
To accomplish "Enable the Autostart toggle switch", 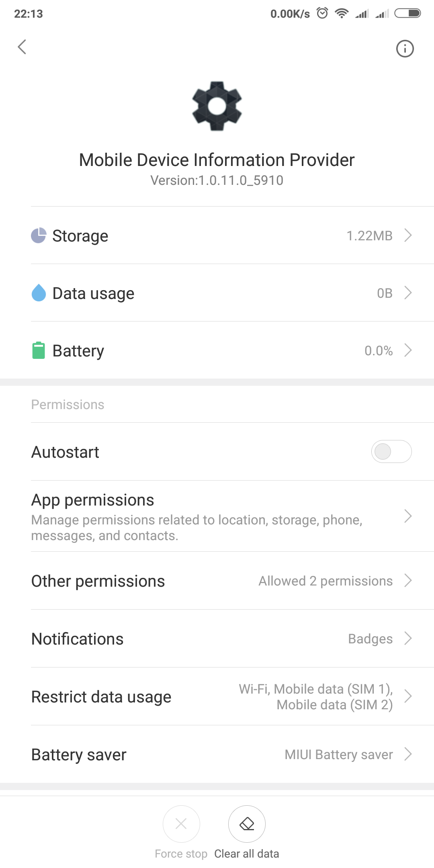I will coord(391,452).
